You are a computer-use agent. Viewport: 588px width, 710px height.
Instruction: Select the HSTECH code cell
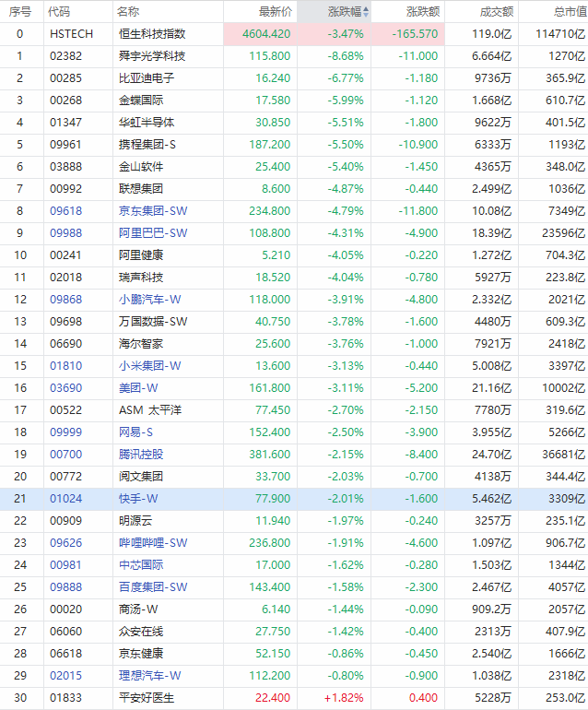click(78, 34)
